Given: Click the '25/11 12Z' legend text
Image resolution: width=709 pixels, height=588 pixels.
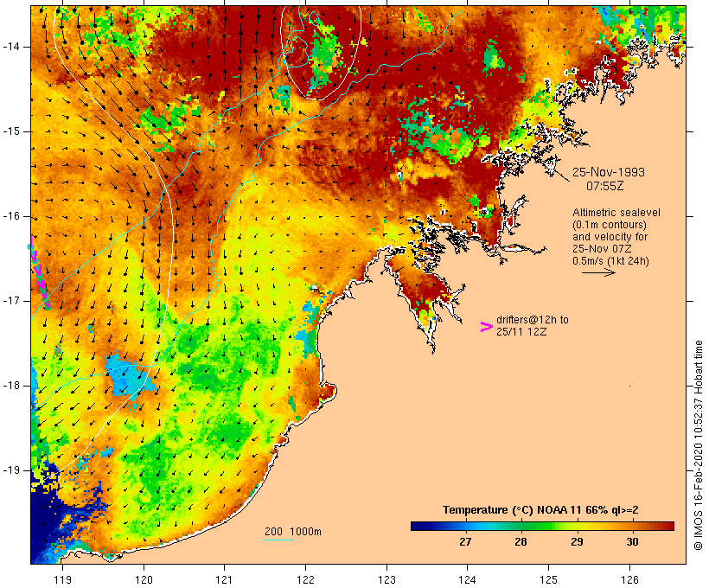Looking at the screenshot, I should [521, 331].
